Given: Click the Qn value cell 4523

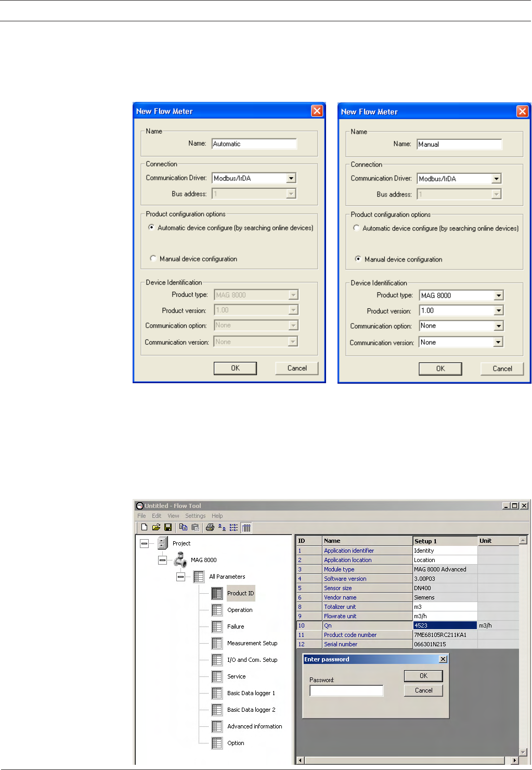Looking at the screenshot, I should tap(445, 625).
